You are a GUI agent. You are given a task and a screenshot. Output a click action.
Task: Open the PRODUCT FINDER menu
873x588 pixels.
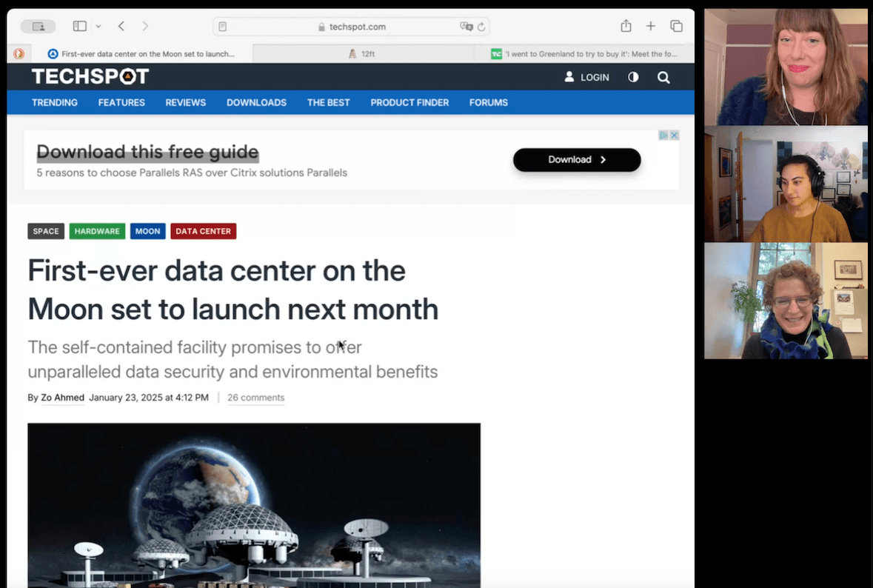409,102
